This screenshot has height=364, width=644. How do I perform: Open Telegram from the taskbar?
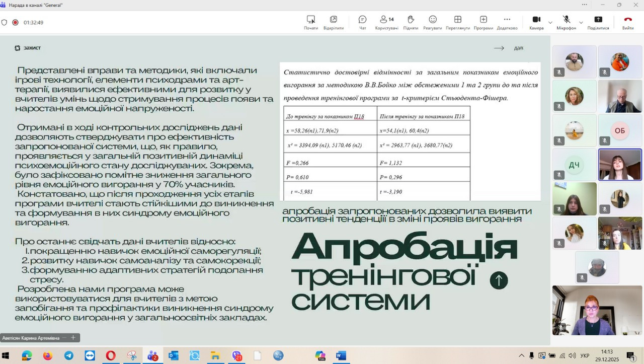tap(69, 356)
